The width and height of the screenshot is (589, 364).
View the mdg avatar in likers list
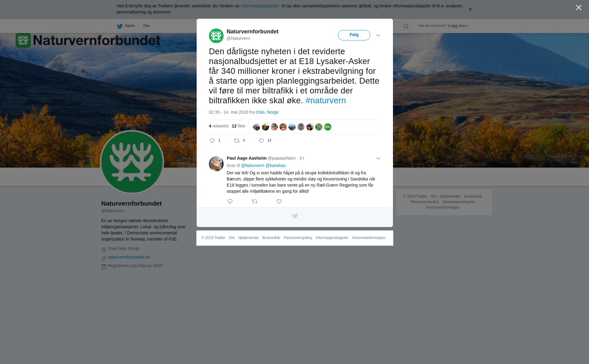pyautogui.click(x=328, y=127)
